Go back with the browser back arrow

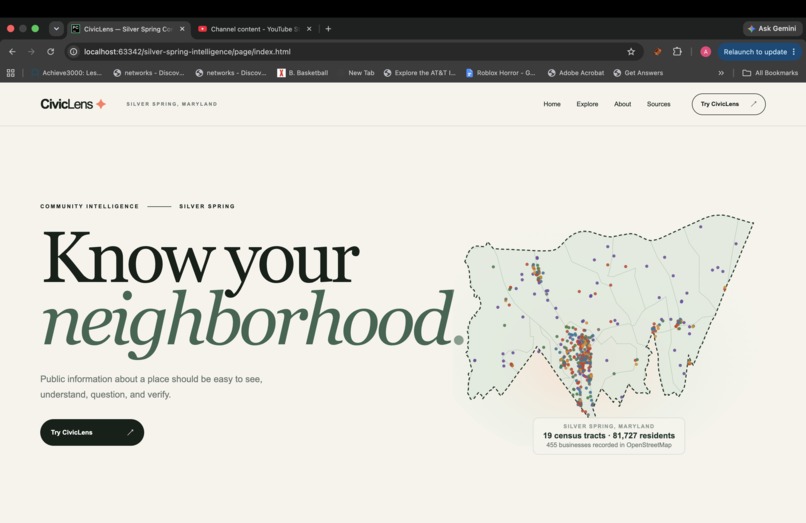12,51
